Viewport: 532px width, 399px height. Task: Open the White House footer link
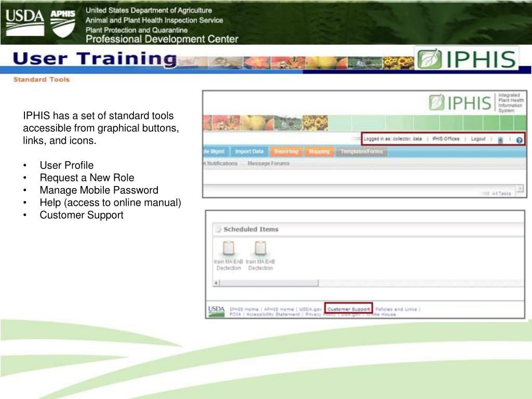pos(381,314)
